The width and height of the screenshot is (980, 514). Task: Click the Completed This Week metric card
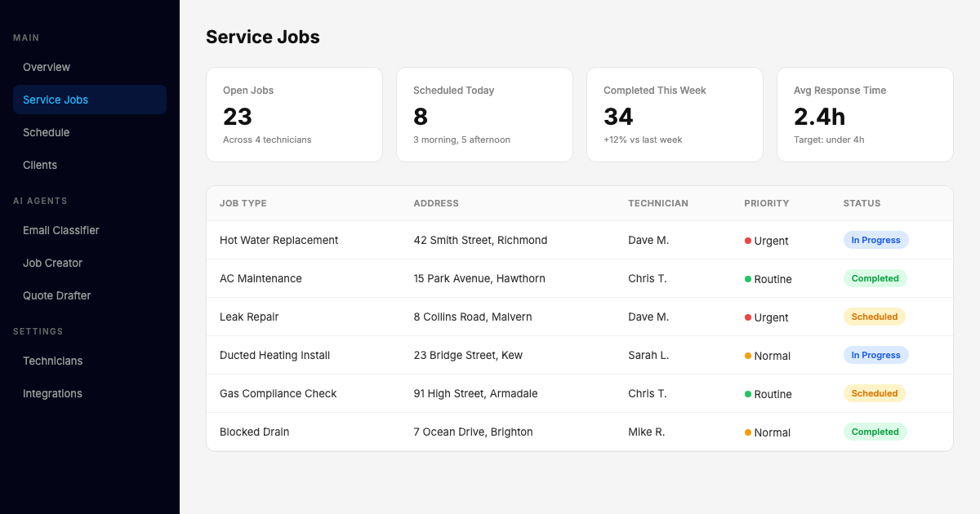point(675,114)
